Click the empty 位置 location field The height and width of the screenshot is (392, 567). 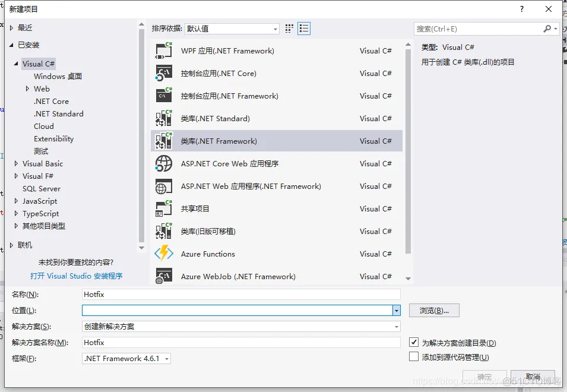pos(237,310)
